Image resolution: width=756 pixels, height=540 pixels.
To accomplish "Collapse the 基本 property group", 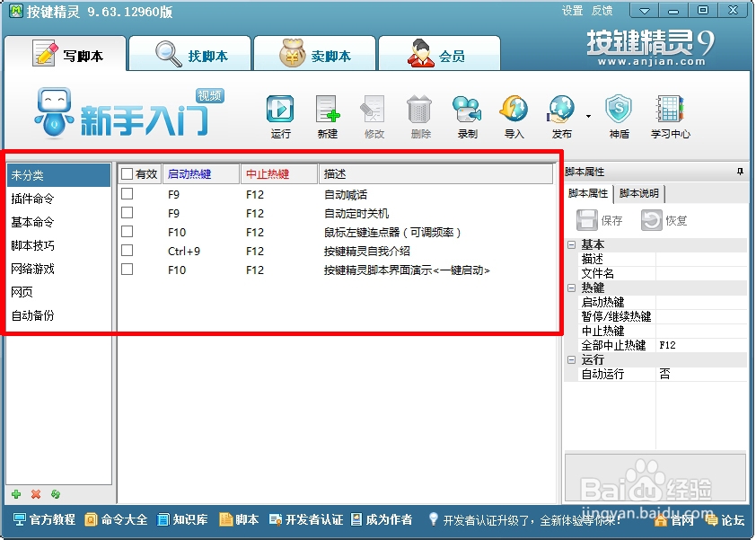I will click(x=572, y=244).
